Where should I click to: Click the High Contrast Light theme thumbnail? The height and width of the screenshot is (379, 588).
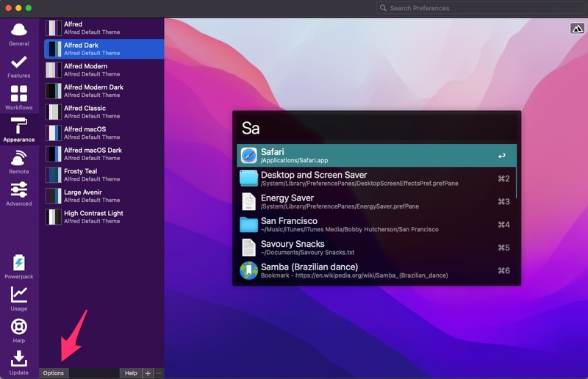tap(54, 217)
